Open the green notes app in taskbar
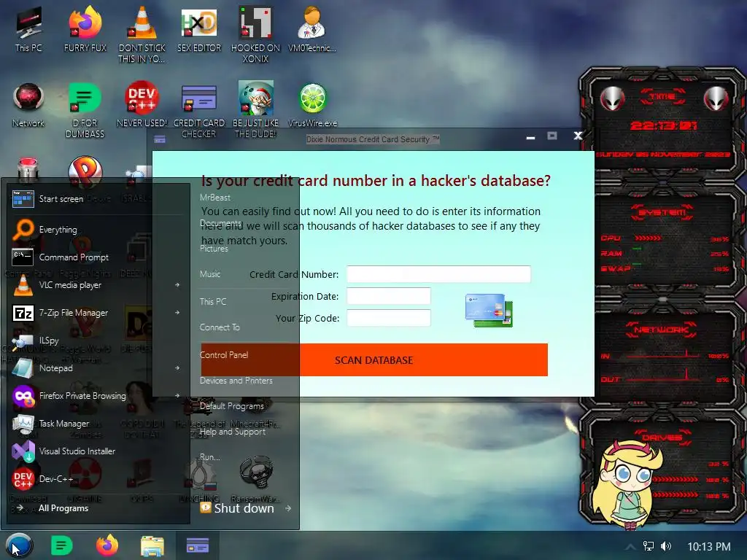The image size is (747, 560). click(x=61, y=545)
